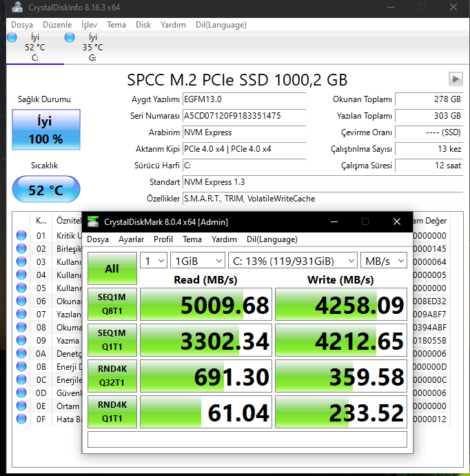Click the next disk arrow button
The height and width of the screenshot is (476, 470).
click(456, 79)
